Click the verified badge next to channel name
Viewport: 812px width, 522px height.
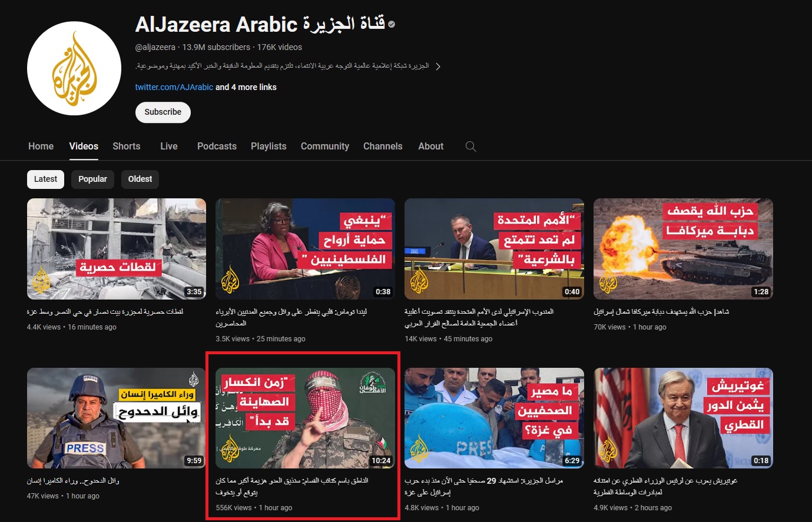(x=392, y=25)
